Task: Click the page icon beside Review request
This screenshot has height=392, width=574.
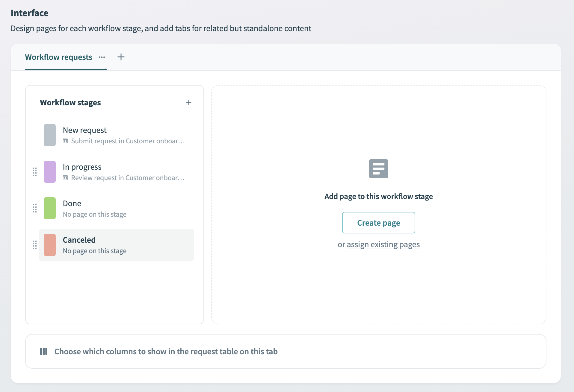Action: [66, 178]
